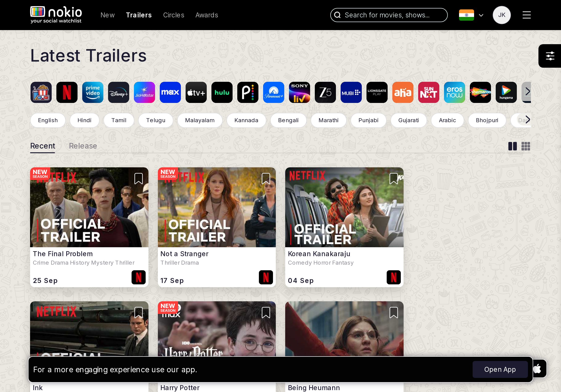Bookmark Not a Stranger trailer

[x=266, y=179]
